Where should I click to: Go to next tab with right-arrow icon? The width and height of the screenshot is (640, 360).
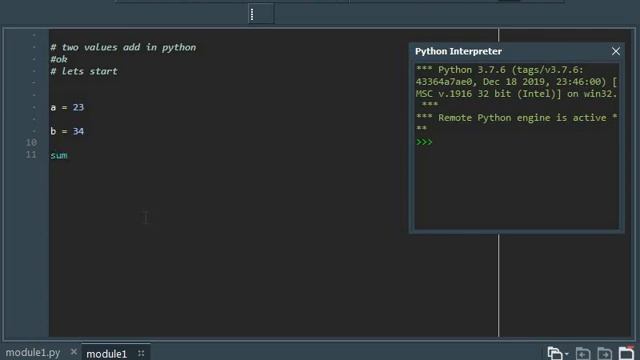point(604,353)
